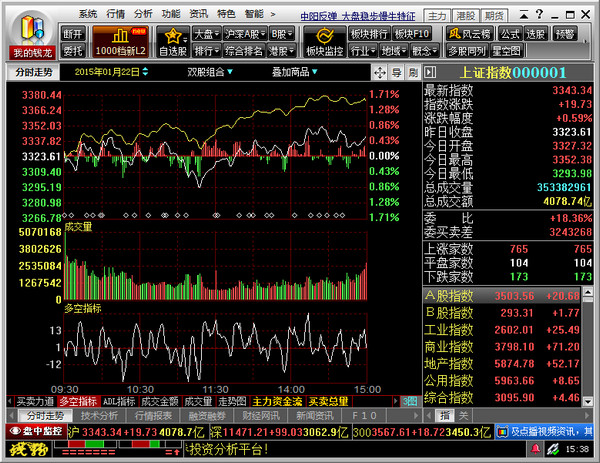This screenshot has height=463, width=600.
Task: Switch to the 技术分析 tab
Action: click(98, 414)
